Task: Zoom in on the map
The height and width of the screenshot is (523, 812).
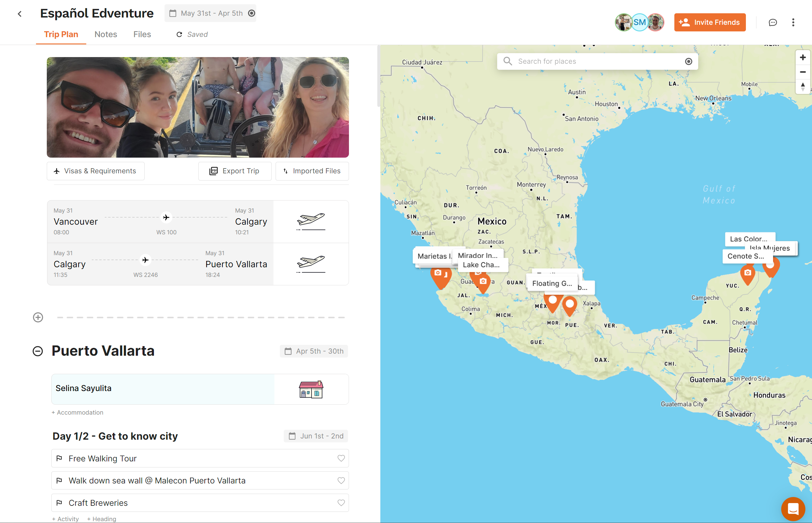Action: click(x=803, y=57)
